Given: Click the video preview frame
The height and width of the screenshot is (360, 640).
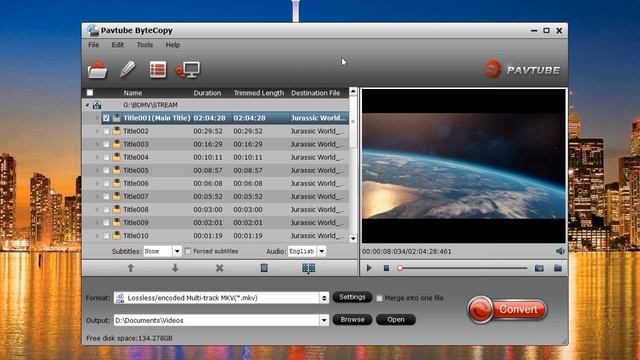Looking at the screenshot, I should [464, 166].
